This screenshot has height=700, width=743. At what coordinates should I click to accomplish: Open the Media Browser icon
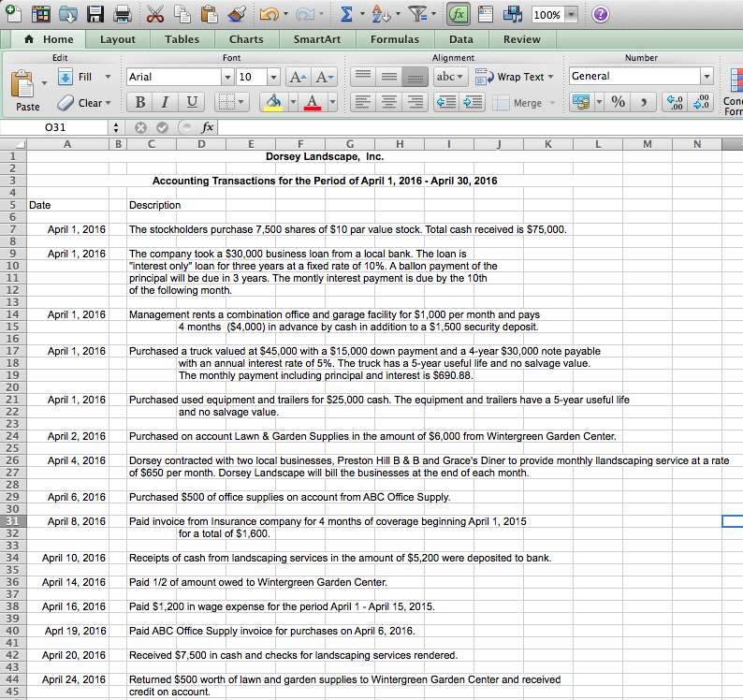pyautogui.click(x=512, y=14)
